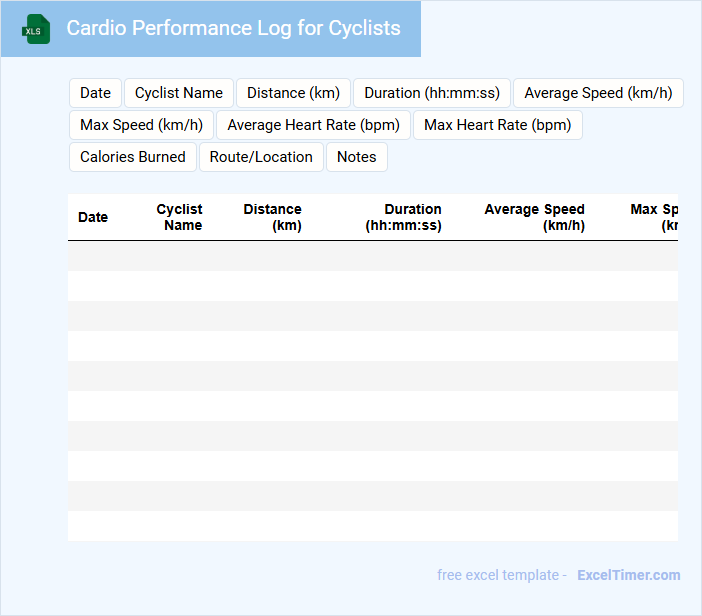The image size is (702, 616).
Task: Select the Route/Location tag
Action: [x=261, y=157]
